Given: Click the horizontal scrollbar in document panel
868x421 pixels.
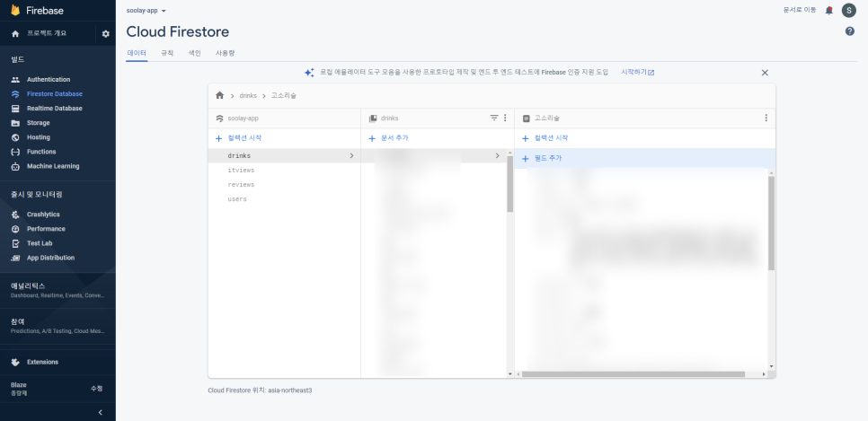Looking at the screenshot, I should [633, 374].
